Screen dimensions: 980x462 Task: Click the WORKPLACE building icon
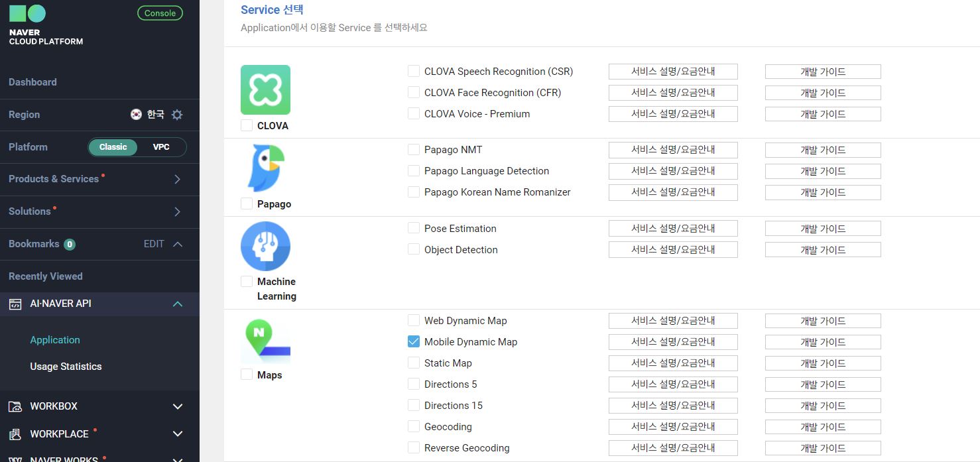pyautogui.click(x=15, y=434)
